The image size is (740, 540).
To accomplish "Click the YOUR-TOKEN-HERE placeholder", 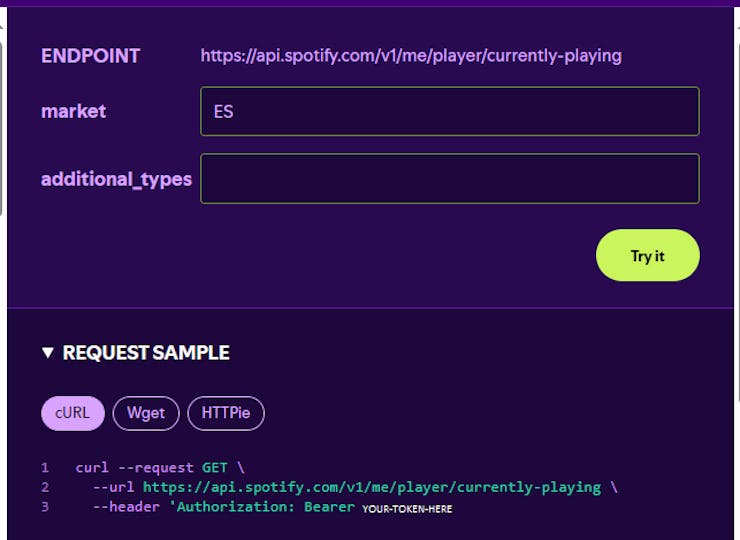I will click(x=407, y=509).
